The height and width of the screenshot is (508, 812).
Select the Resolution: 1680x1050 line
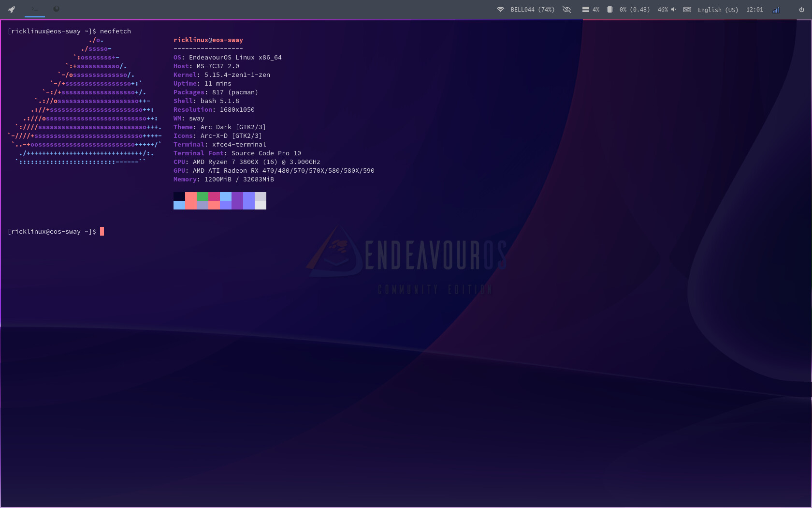(214, 109)
